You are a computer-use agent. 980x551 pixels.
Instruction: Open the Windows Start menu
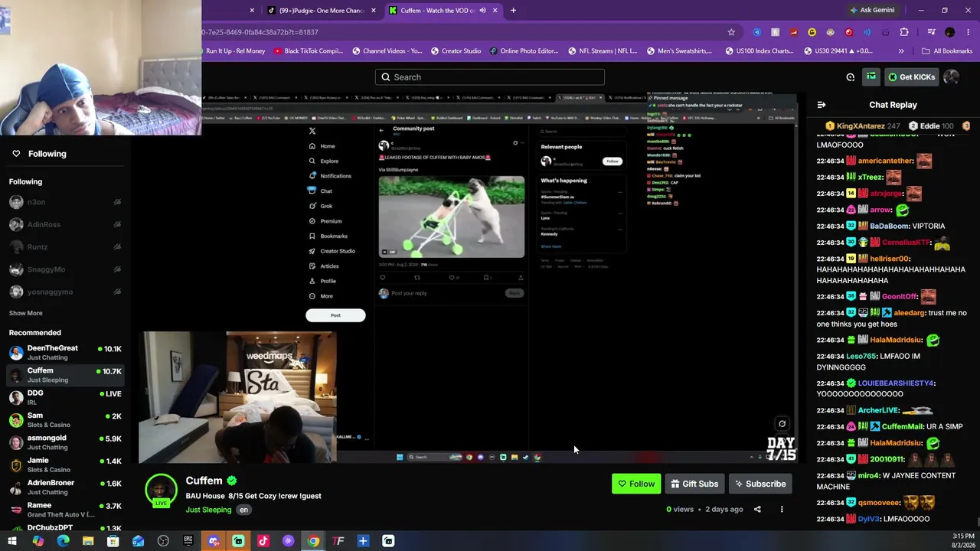[x=12, y=541]
